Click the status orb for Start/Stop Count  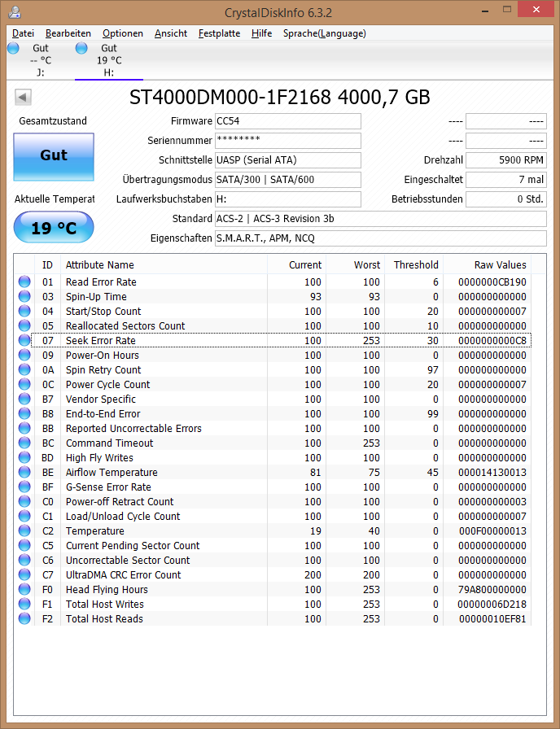[x=24, y=311]
